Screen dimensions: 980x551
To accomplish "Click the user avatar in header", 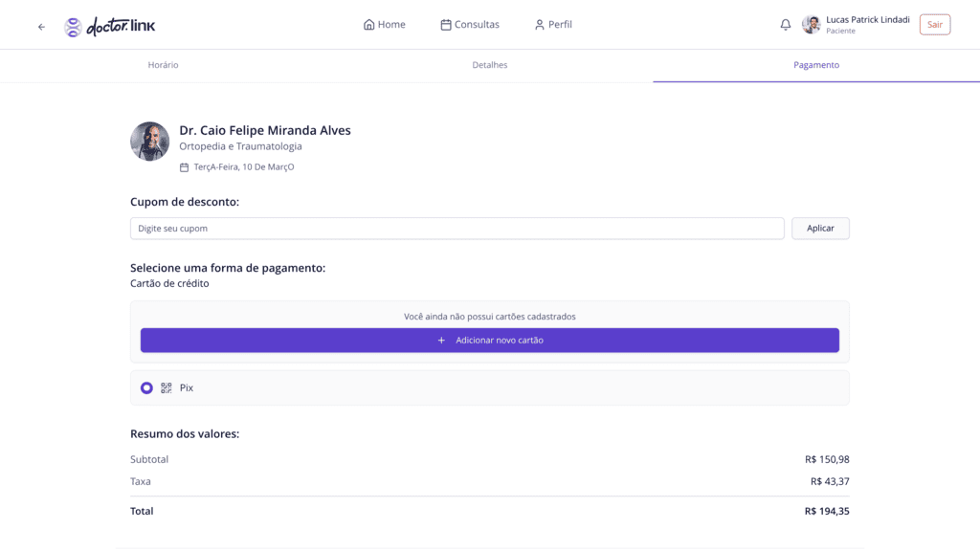I will click(812, 25).
